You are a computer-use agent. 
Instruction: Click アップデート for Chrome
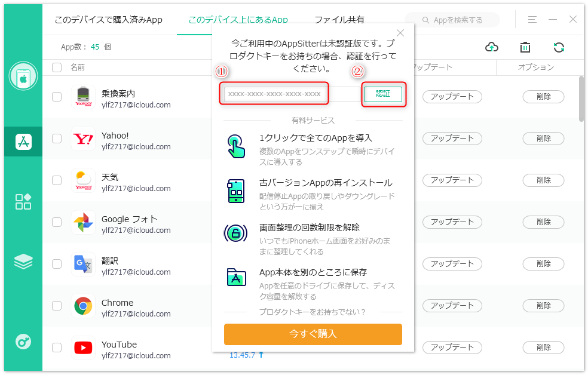[452, 306]
